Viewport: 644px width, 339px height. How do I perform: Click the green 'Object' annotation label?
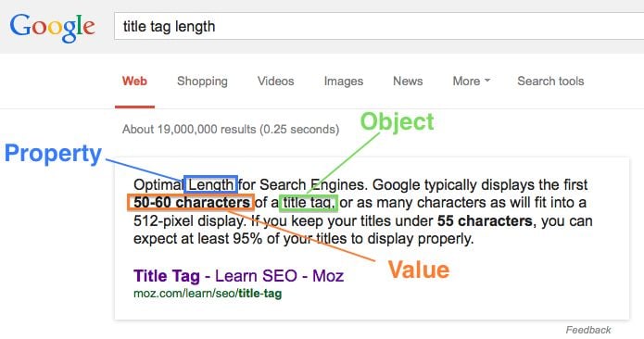pyautogui.click(x=397, y=121)
